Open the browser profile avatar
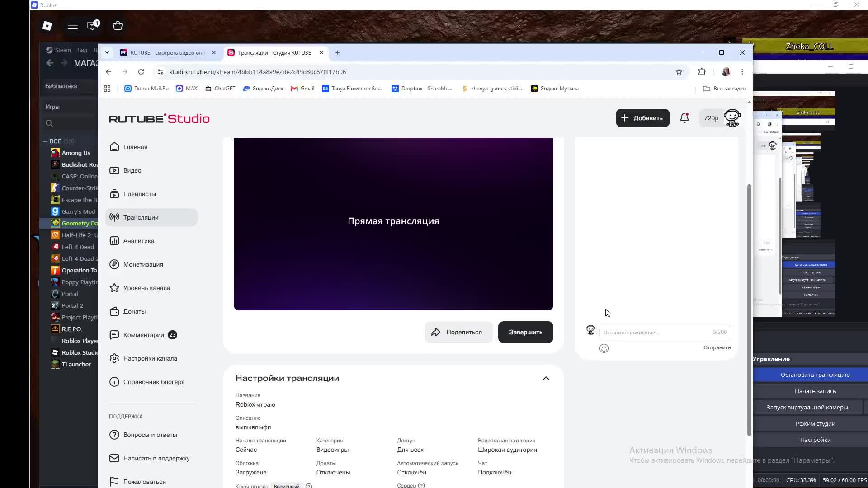 click(726, 72)
